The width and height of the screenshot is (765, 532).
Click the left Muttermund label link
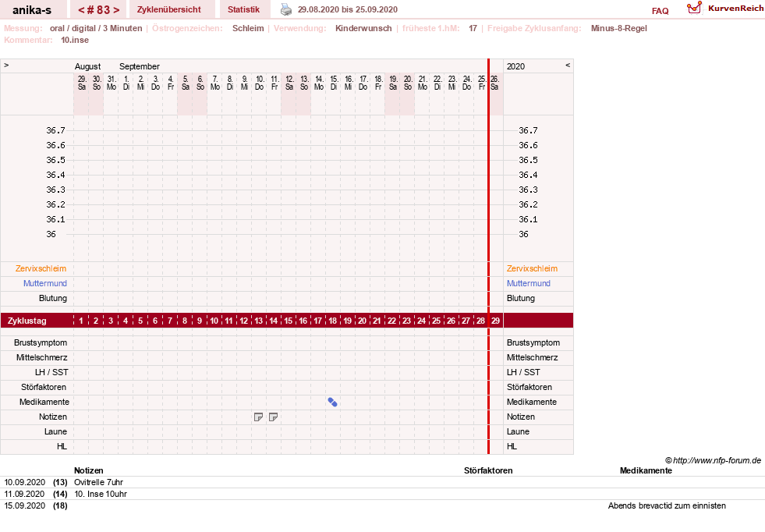tap(45, 283)
